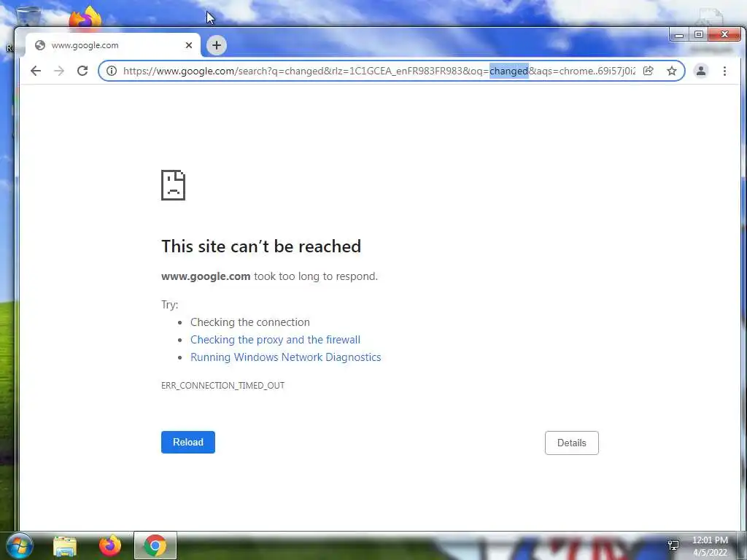Open Chrome's three-dot menu
Screen dimensions: 747x560
[x=724, y=71]
